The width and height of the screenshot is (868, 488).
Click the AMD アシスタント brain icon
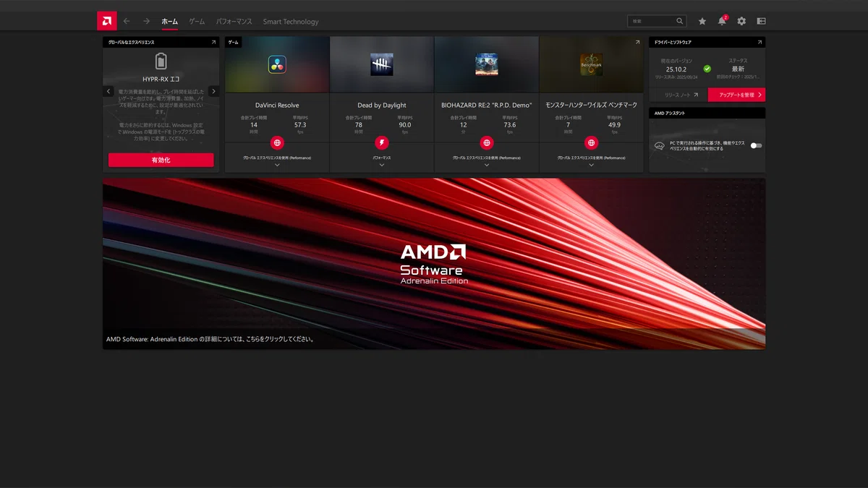pos(659,145)
